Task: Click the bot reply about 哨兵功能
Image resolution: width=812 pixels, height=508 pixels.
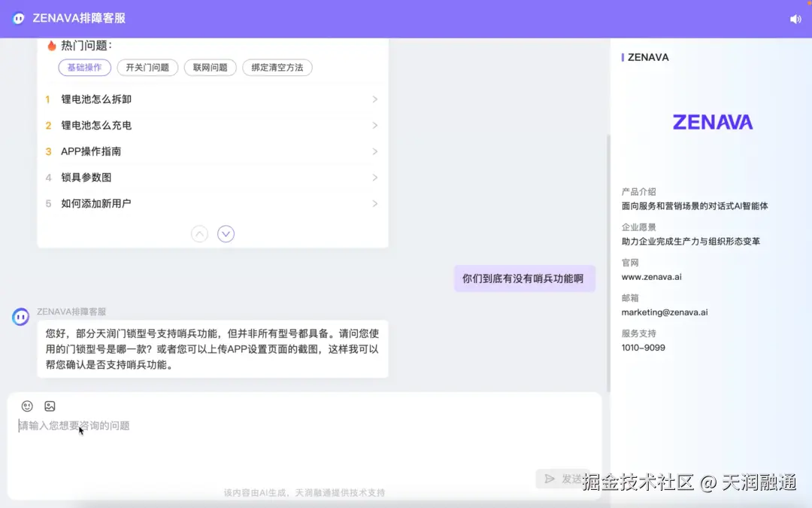Action: (212, 349)
